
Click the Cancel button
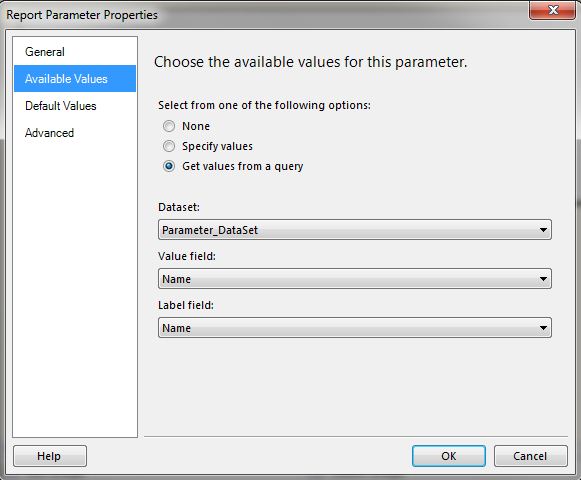pos(530,456)
